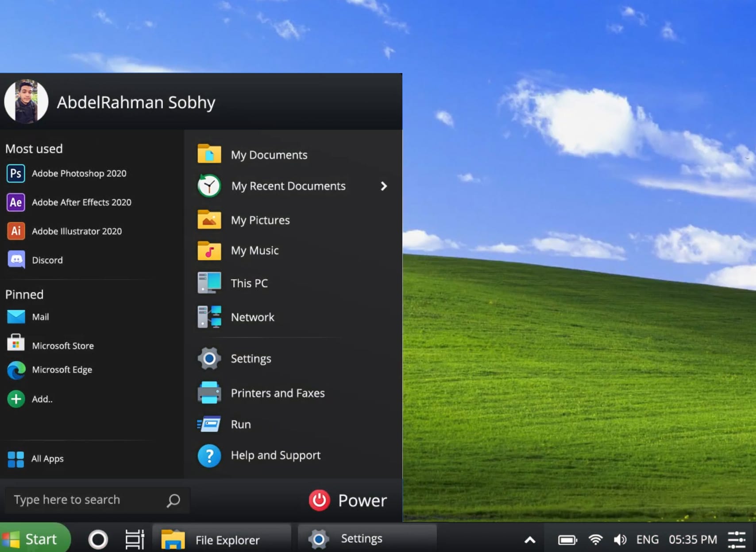Screen dimensions: 756x552
Task: Click the Microsoft Edge label
Action: click(x=62, y=370)
